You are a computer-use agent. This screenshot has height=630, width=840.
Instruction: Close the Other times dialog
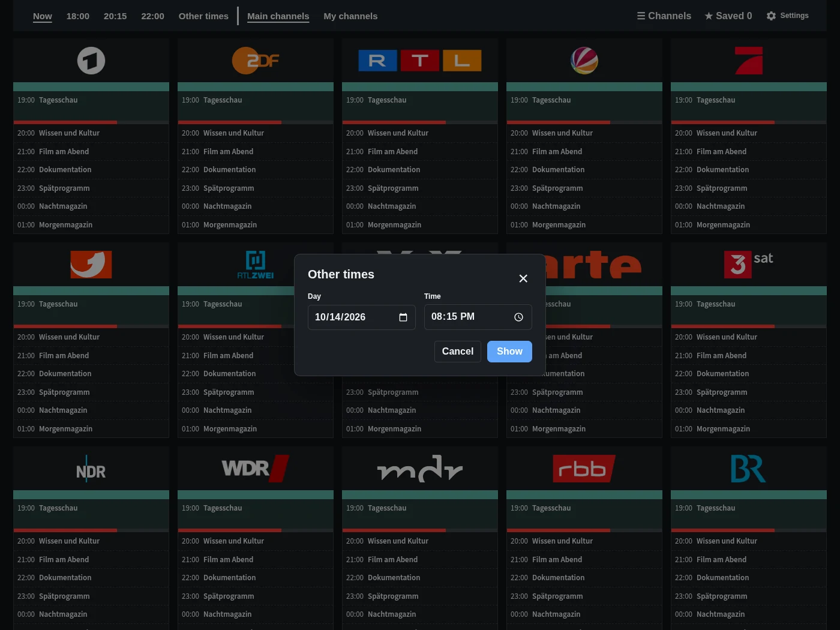(x=523, y=278)
